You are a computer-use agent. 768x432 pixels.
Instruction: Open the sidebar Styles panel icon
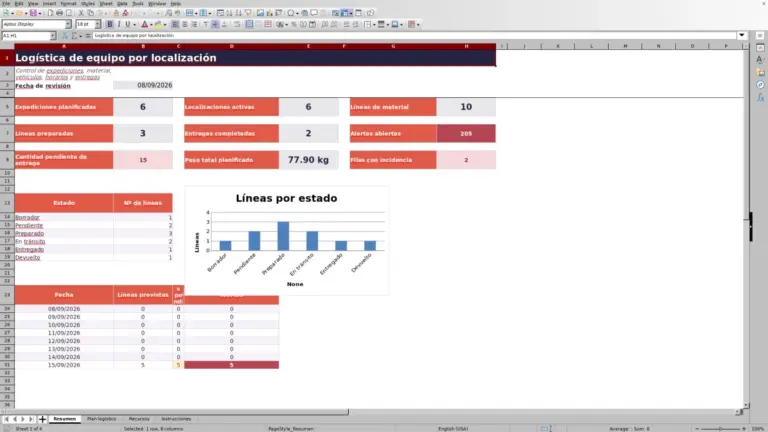click(x=760, y=60)
